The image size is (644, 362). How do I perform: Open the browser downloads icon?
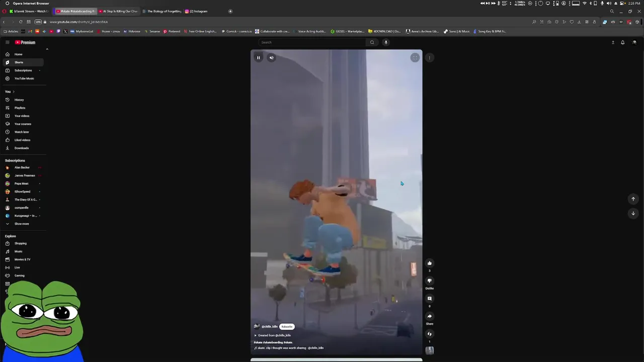coord(579,22)
